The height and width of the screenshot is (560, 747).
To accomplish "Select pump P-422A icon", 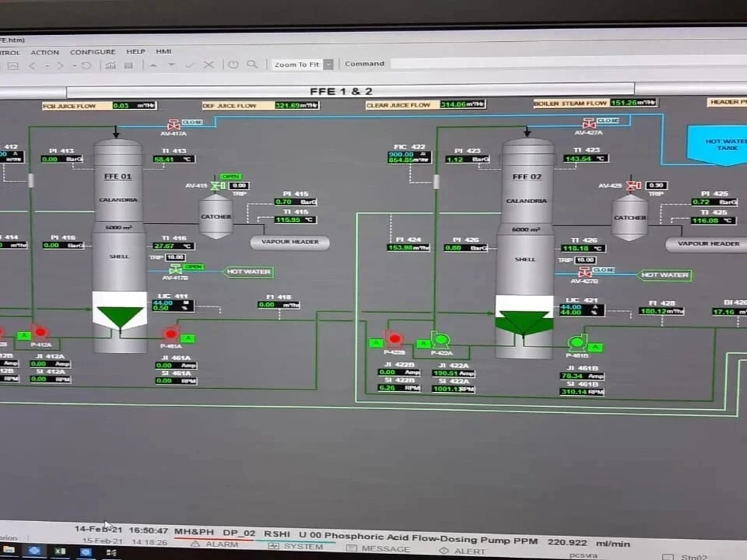I will point(441,340).
